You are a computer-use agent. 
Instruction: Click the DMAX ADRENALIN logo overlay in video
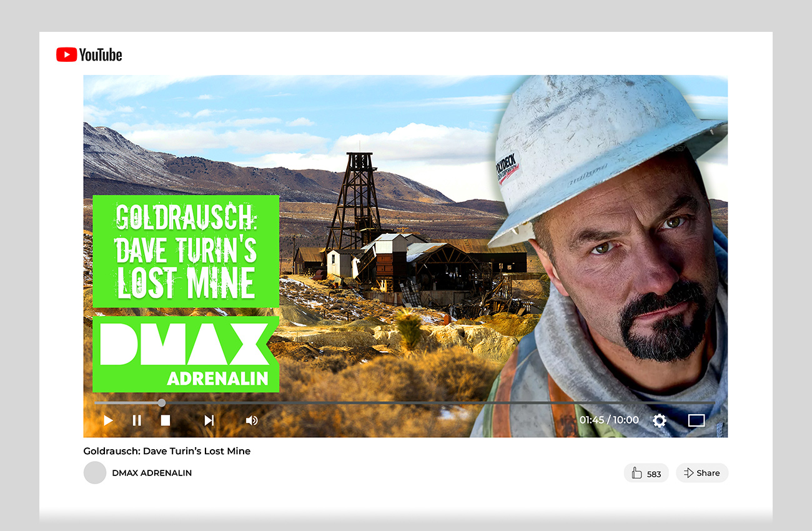[x=185, y=354]
